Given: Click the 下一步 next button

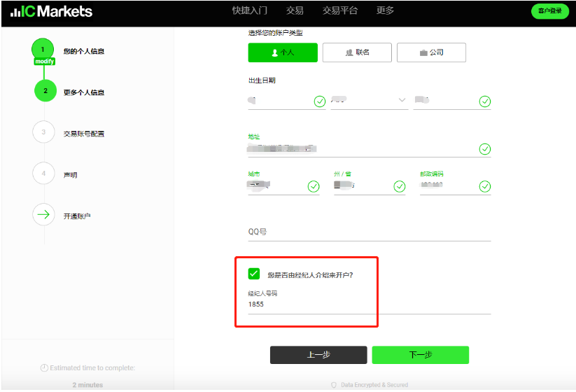Looking at the screenshot, I should [x=420, y=355].
